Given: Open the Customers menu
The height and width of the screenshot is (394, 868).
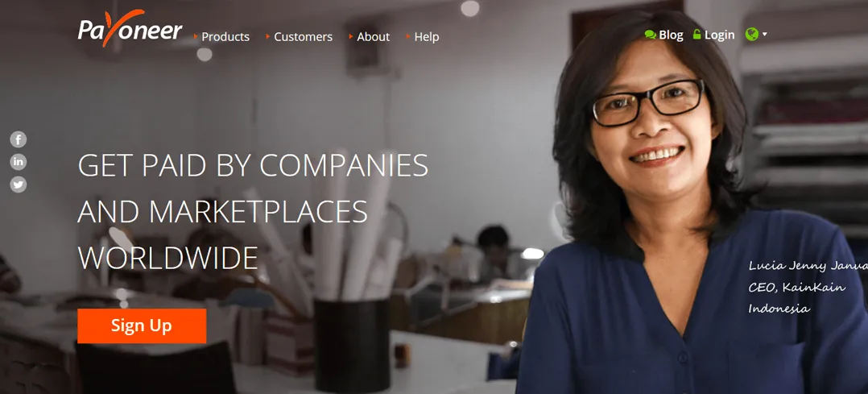Looking at the screenshot, I should click(304, 37).
